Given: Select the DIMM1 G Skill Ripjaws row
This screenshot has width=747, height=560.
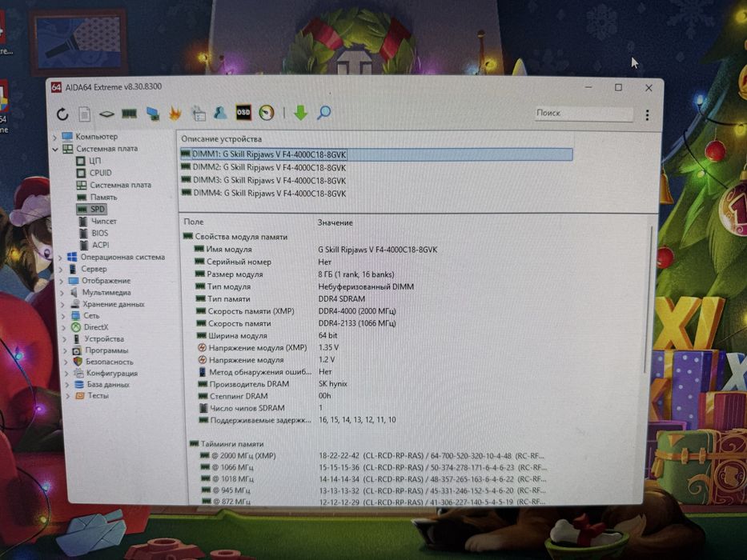Looking at the screenshot, I should pos(376,154).
